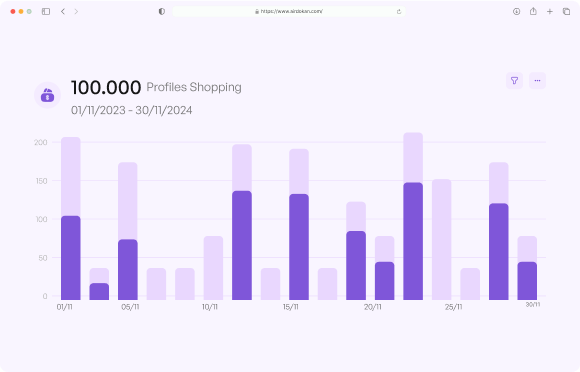Click the 30/11 x-axis label
The image size is (580, 372).
tap(533, 304)
